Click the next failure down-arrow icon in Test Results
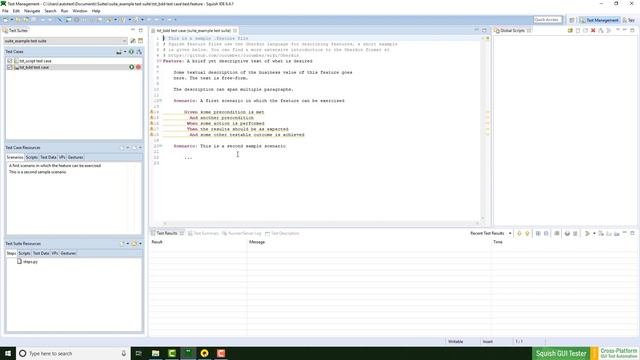The image size is (640, 360). (x=519, y=233)
